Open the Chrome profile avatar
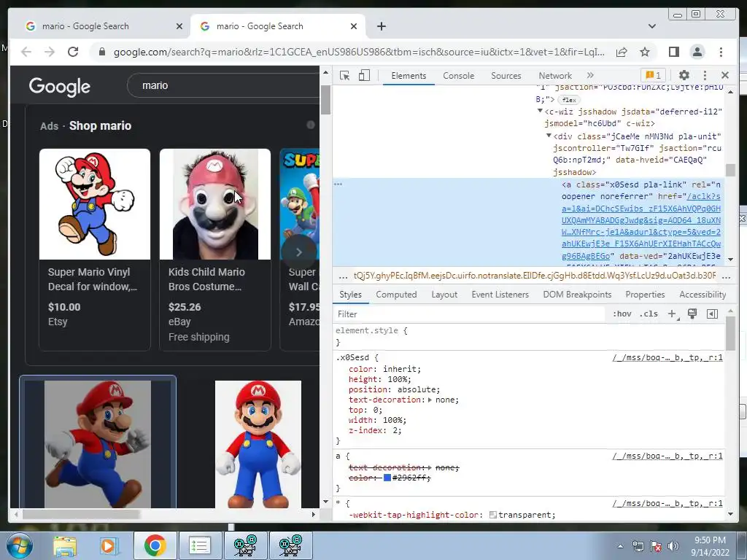The image size is (747, 560). tap(697, 52)
